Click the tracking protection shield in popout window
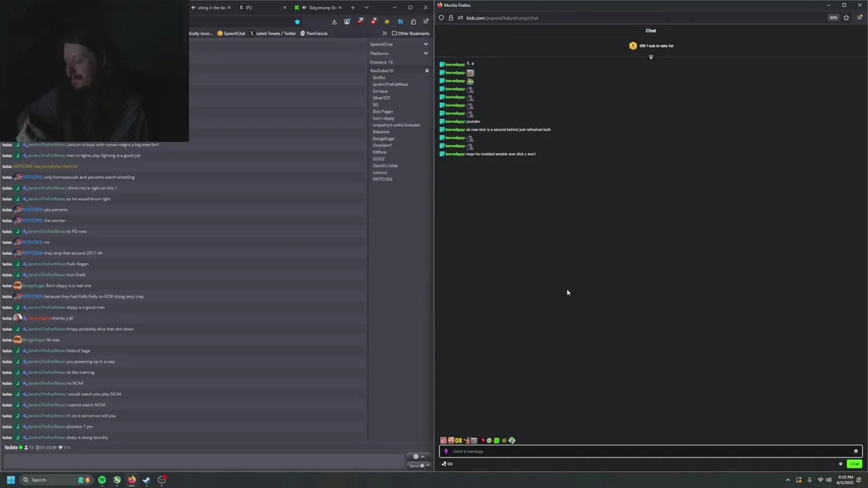This screenshot has width=868, height=488. pos(441,18)
